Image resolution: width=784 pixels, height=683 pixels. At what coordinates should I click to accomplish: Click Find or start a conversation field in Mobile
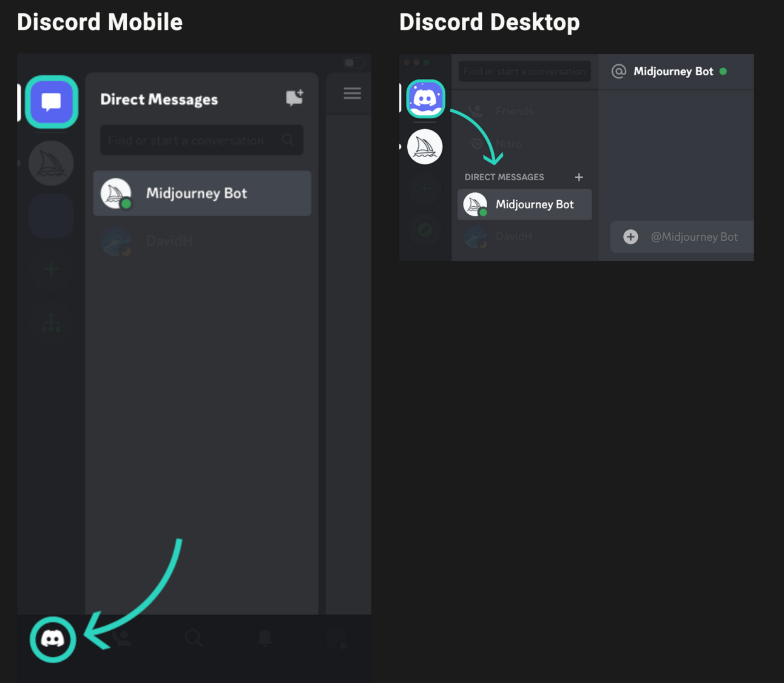201,140
